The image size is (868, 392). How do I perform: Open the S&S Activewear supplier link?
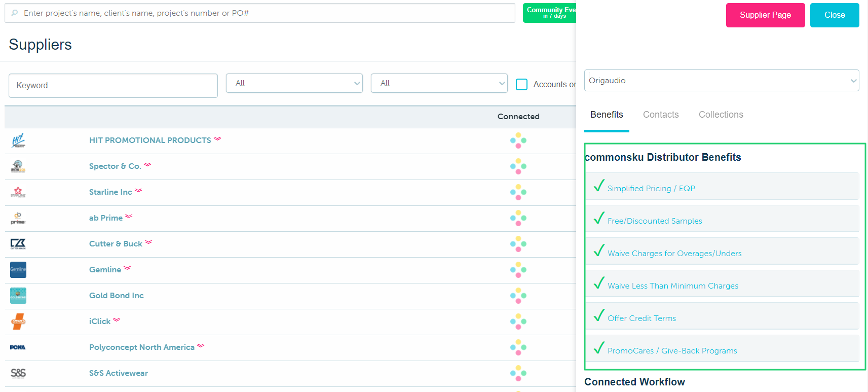pos(119,373)
